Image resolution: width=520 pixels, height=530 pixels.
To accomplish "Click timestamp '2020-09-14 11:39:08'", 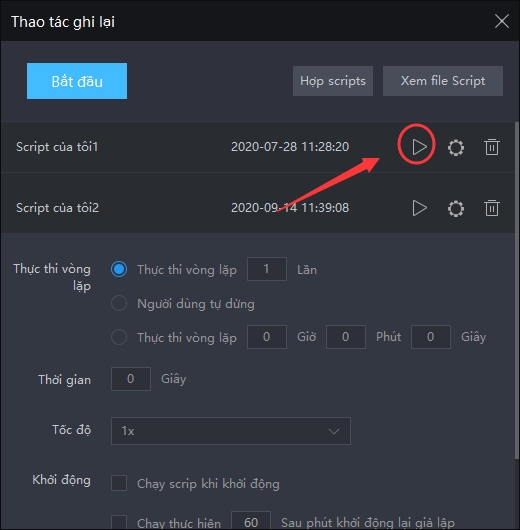I will [x=290, y=208].
